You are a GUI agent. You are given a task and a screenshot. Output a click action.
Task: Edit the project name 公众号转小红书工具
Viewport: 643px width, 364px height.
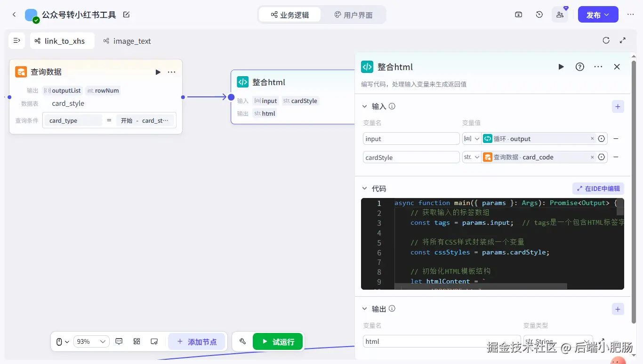pos(126,15)
